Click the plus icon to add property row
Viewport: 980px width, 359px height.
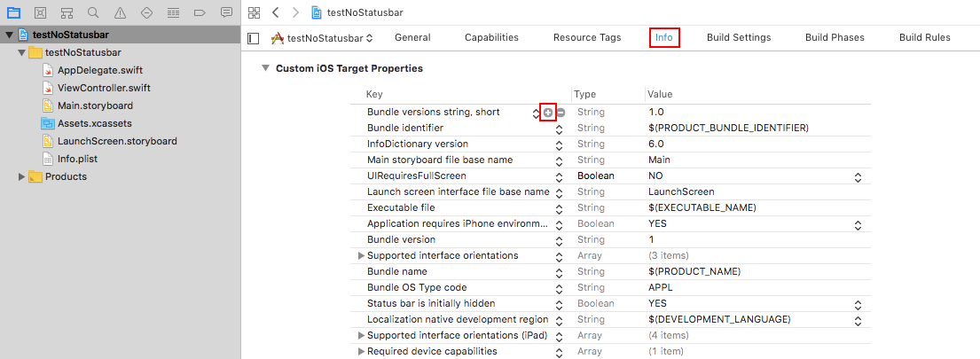pyautogui.click(x=548, y=113)
